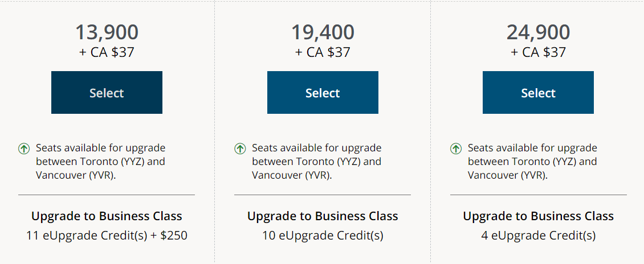Click the CA $37 fee below 19,400
The width and height of the screenshot is (644, 264).
323,52
